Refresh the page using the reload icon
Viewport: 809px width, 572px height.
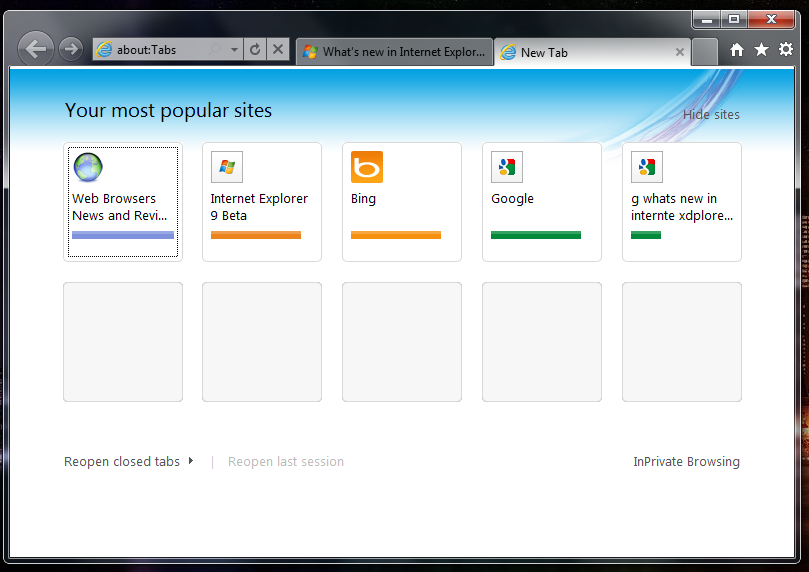[255, 49]
